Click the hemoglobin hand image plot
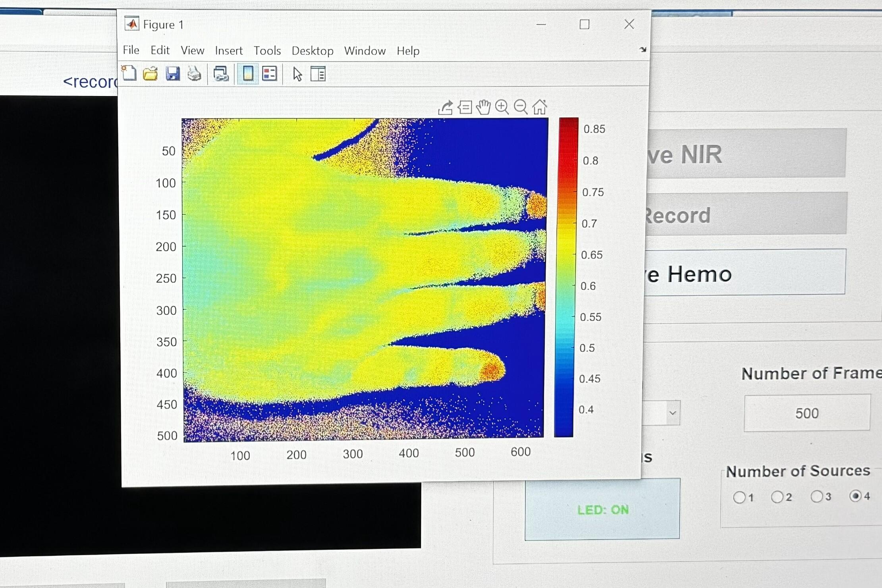 (x=364, y=279)
